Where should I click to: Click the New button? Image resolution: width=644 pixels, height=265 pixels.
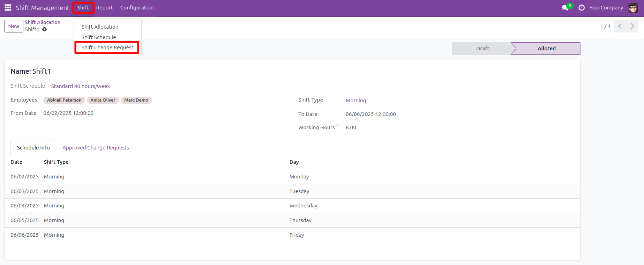tap(14, 26)
